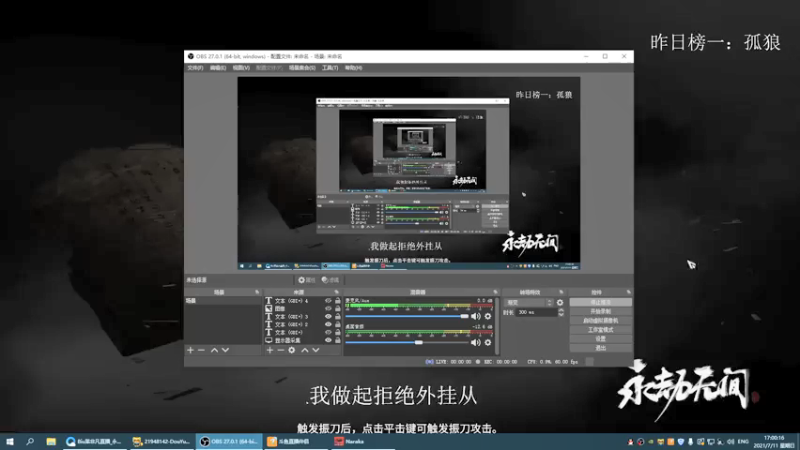Open the taskbar clock showing 17:00
This screenshot has width=800, height=450.
tap(774, 442)
